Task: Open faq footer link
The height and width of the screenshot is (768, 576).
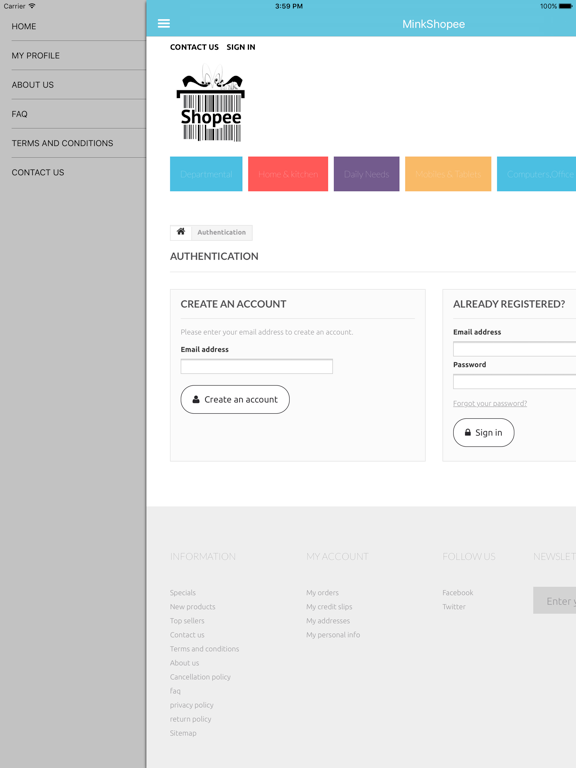Action: [175, 691]
